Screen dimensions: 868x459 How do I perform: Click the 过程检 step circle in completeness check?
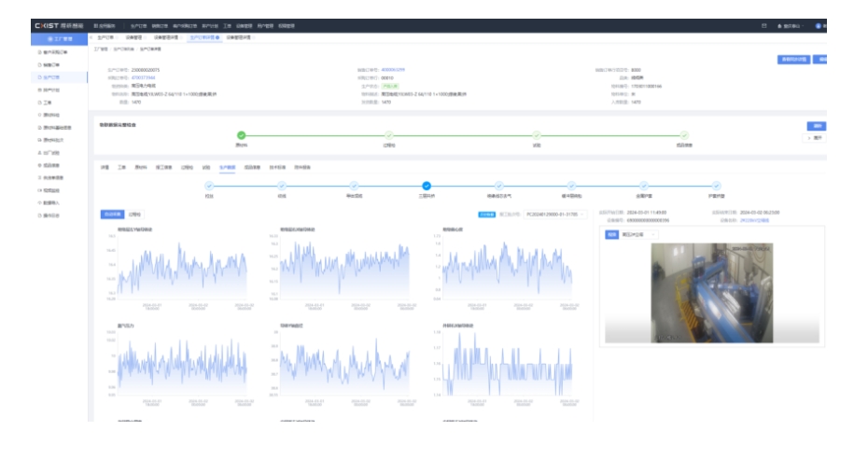coord(389,135)
